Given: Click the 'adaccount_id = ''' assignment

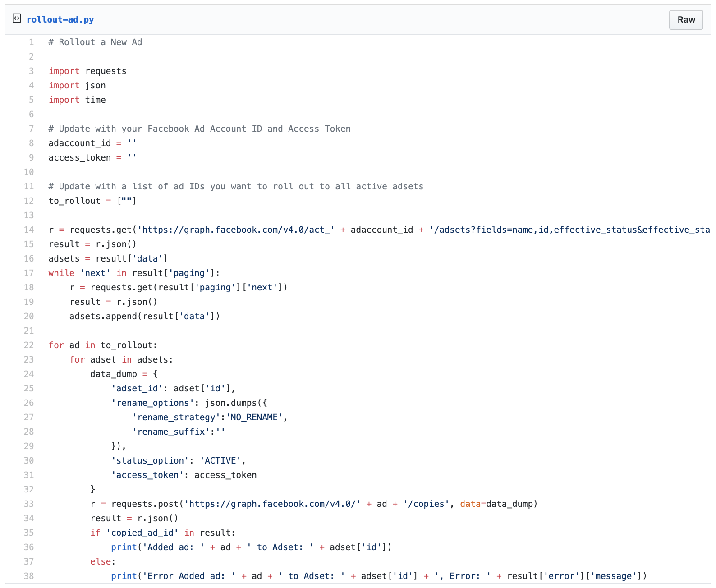Looking at the screenshot, I should coord(92,143).
